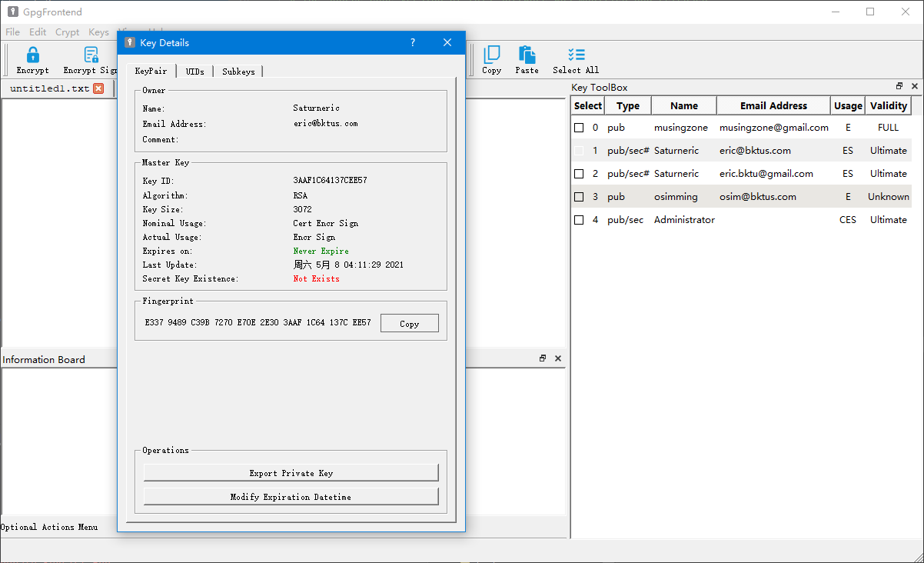Switch to the Subkeys tab
Viewport: 924px width, 563px height.
[238, 72]
